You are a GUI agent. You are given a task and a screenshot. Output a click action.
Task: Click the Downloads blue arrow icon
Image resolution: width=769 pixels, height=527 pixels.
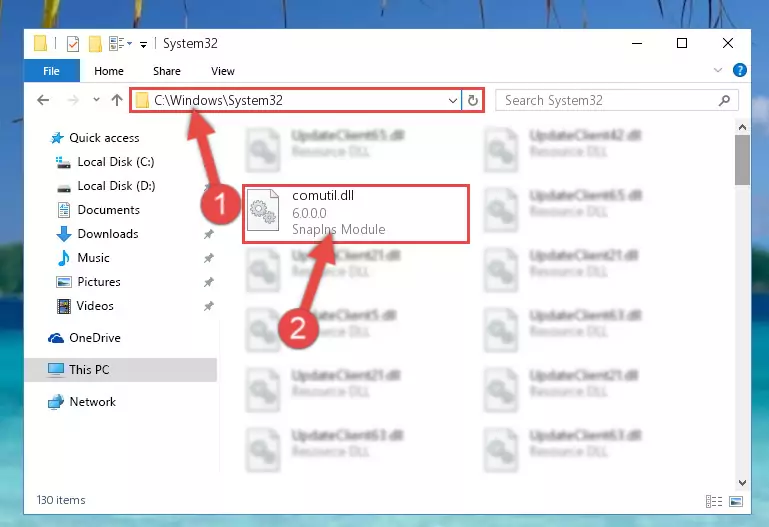pos(64,234)
